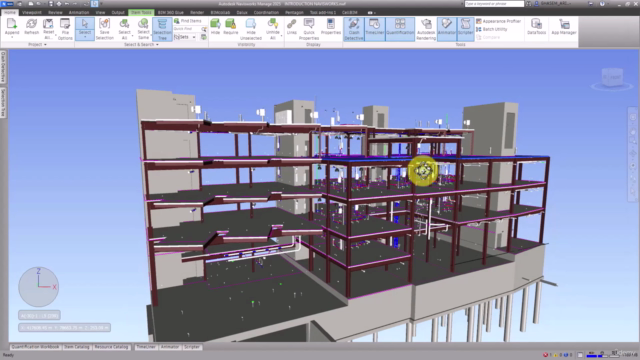Open the Coordination ribbon tab
640x360 pixels.
click(266, 13)
